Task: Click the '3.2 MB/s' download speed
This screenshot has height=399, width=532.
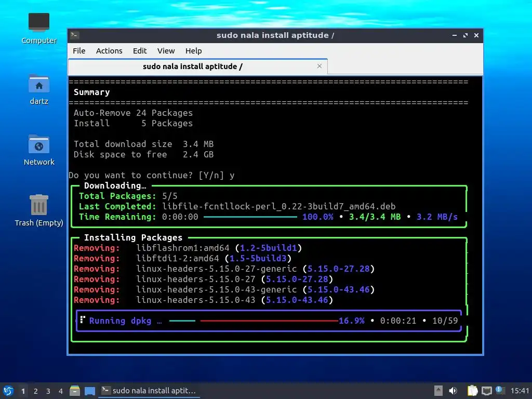Action: point(437,217)
